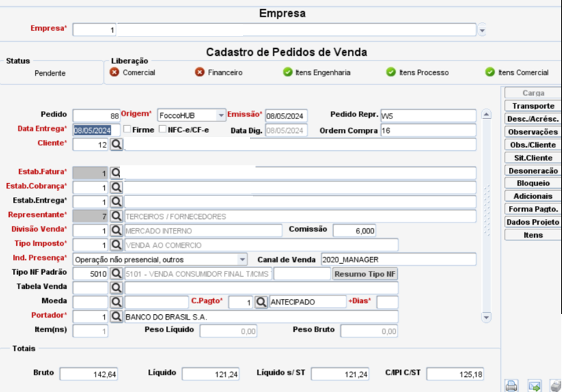Click the Ordem Compra field
This screenshot has width=562, height=392.
coord(428,130)
